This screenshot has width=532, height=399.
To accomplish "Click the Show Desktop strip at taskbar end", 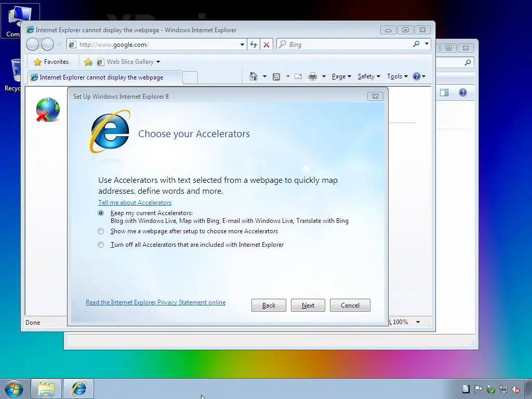I will pyautogui.click(x=528, y=389).
